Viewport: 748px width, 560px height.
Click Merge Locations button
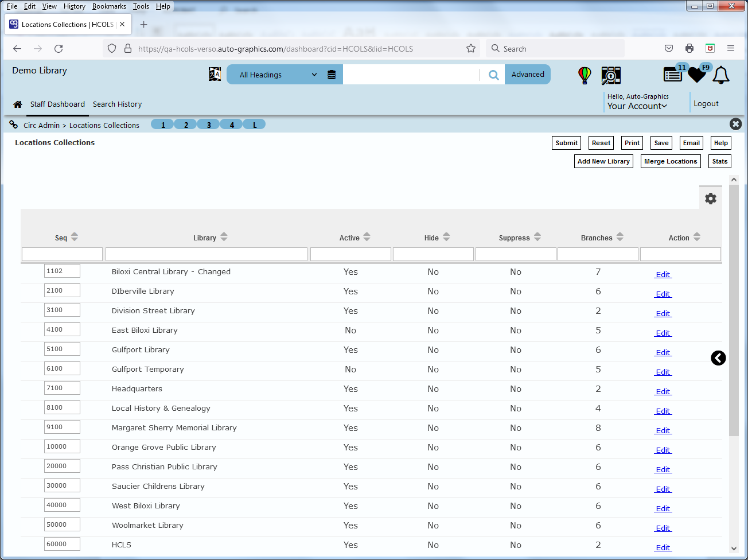click(671, 161)
